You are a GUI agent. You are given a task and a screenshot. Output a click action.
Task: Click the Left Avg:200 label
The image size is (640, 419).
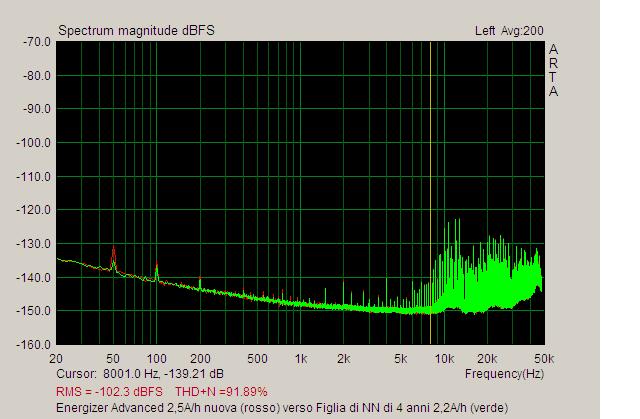509,31
